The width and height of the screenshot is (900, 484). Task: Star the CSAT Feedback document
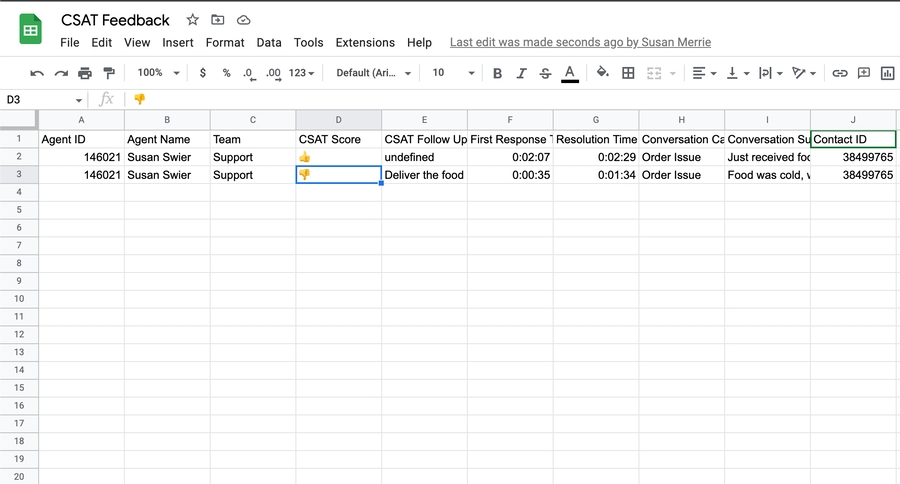tap(193, 20)
